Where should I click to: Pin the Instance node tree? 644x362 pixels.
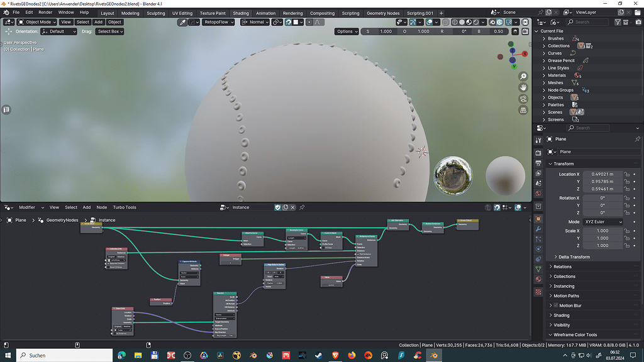coord(302,207)
